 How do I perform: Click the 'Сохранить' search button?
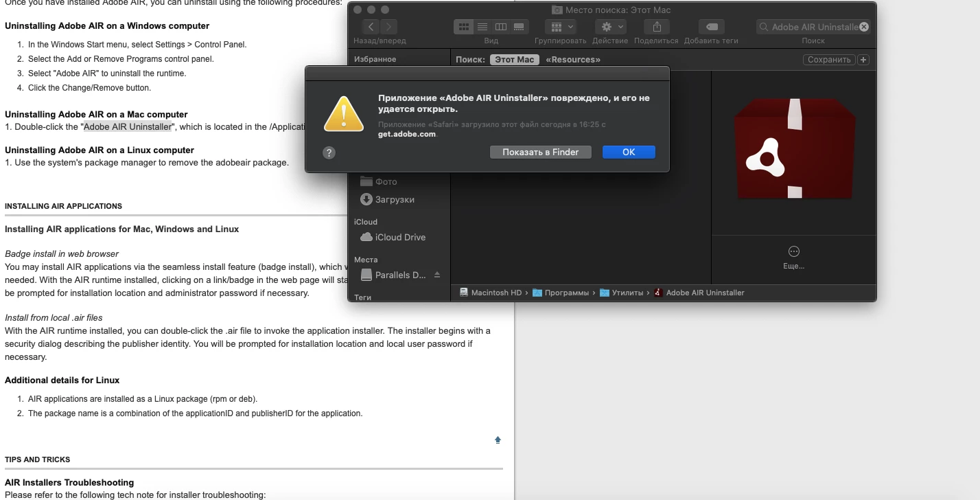(829, 60)
